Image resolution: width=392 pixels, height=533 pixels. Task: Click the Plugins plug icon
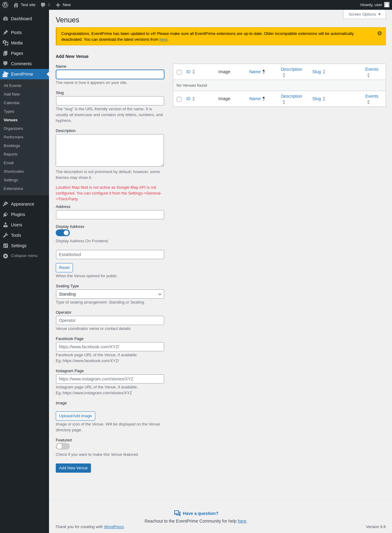tap(6, 214)
